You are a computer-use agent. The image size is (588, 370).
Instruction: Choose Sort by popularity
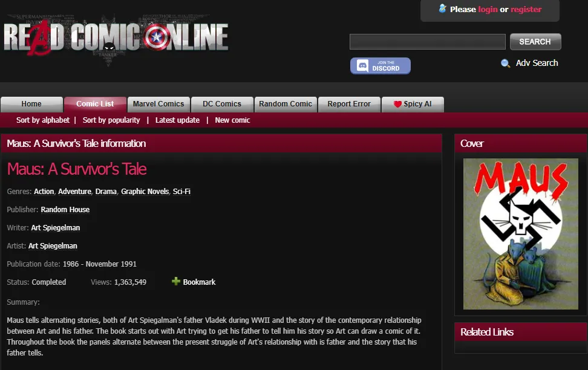(111, 120)
